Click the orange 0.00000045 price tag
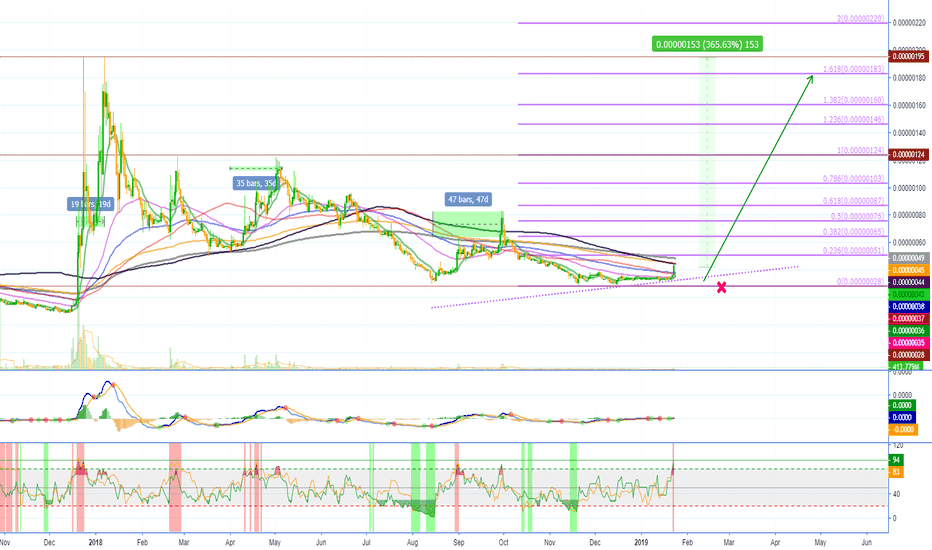The image size is (932, 550). (908, 270)
